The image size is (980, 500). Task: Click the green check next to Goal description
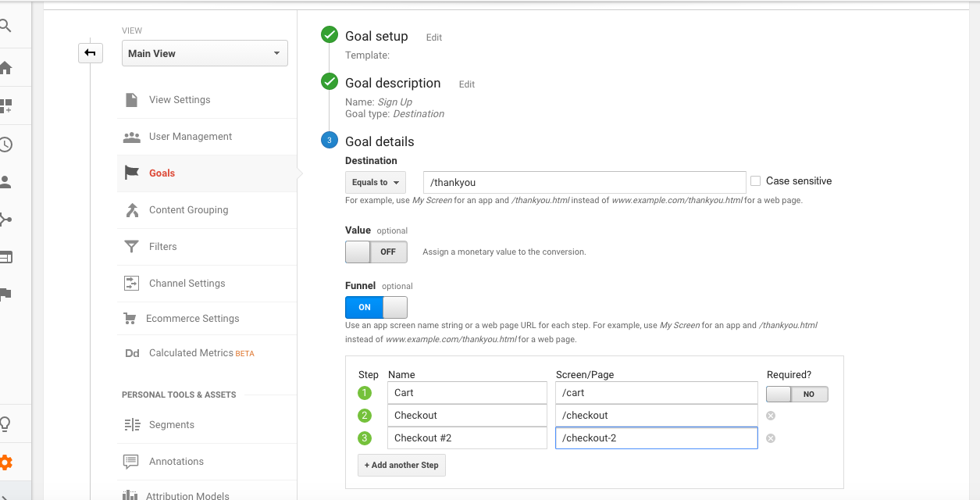330,82
